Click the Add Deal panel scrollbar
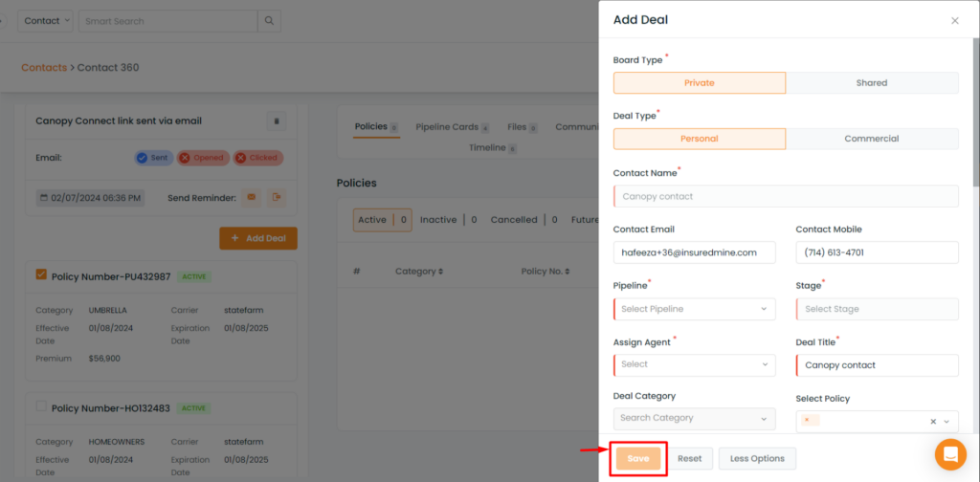The width and height of the screenshot is (980, 482). click(x=976, y=113)
